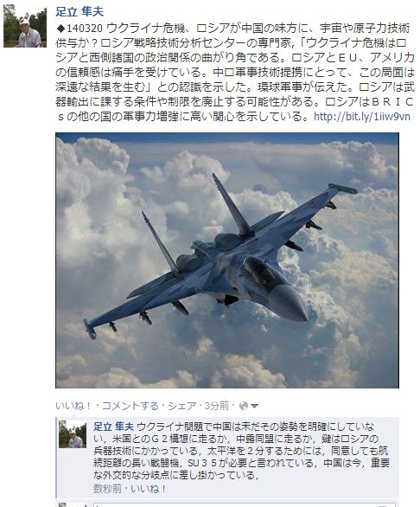Open 足立 隼夫 profile from post header
420x507 pixels.
pyautogui.click(x=80, y=11)
